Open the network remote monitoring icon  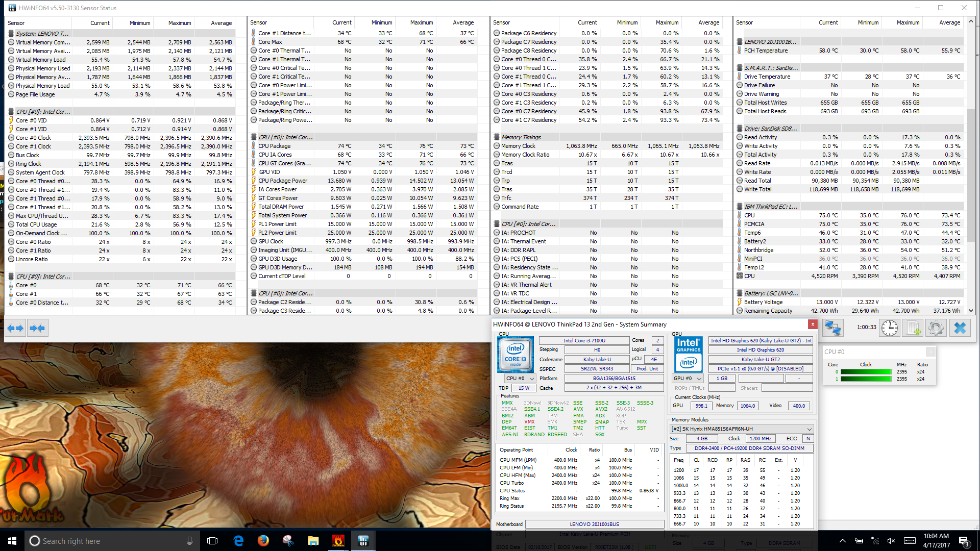pos(833,328)
